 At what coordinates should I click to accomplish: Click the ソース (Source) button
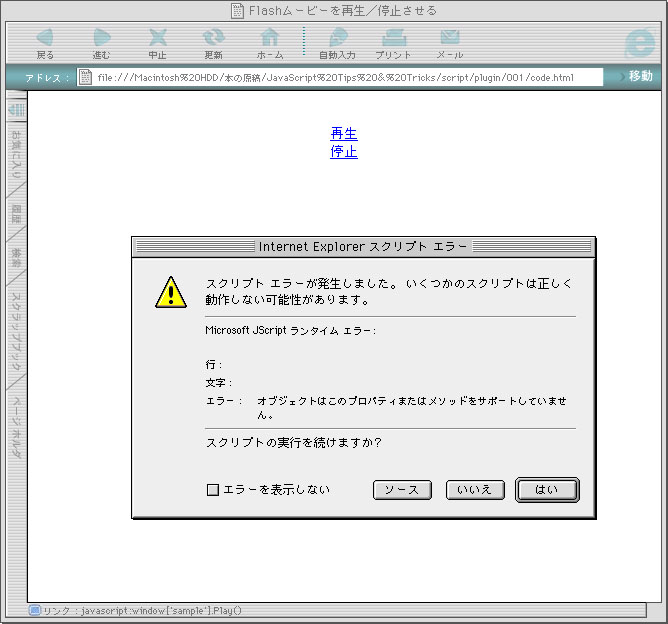402,490
